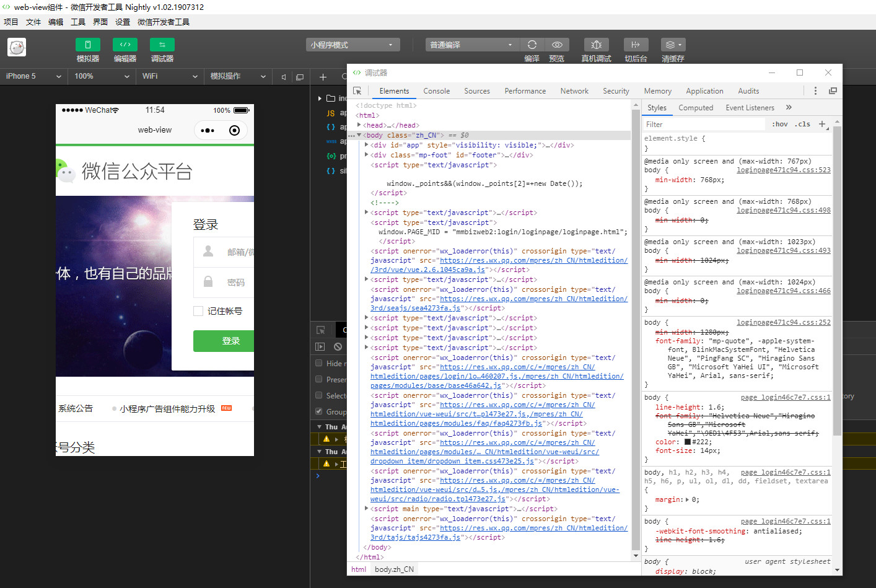The height and width of the screenshot is (588, 876).
Task: Detach the simulator window icon
Action: pos(300,77)
